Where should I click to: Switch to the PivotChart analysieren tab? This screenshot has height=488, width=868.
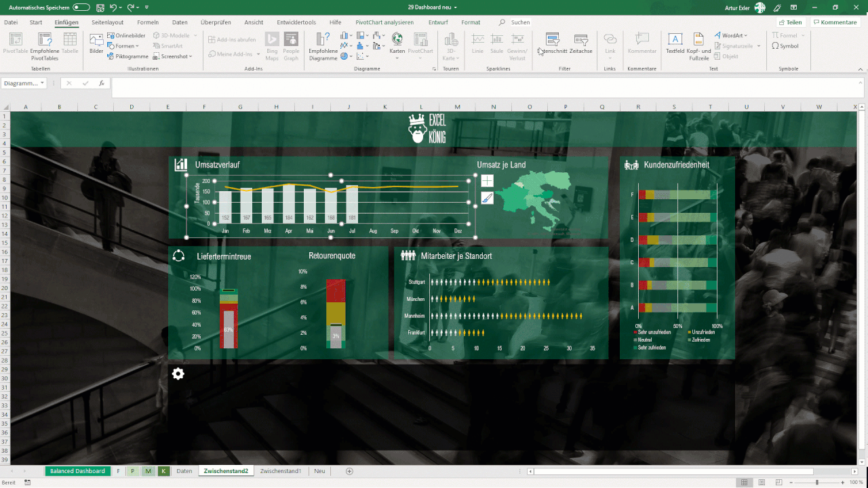[384, 21]
